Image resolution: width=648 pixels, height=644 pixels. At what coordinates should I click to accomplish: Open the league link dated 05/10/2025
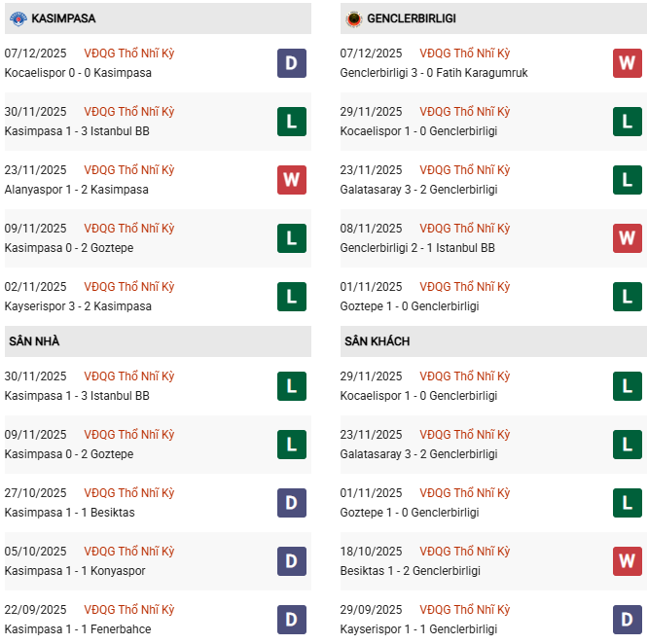pos(129,552)
